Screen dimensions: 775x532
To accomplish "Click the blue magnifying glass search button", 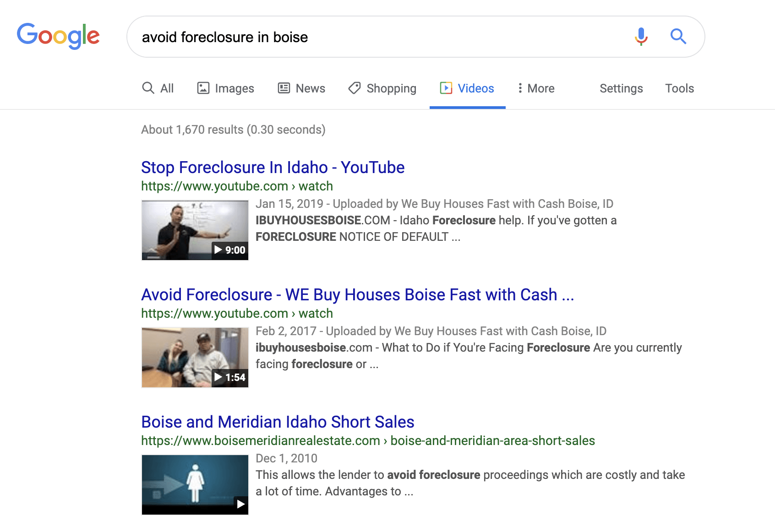I will [678, 36].
